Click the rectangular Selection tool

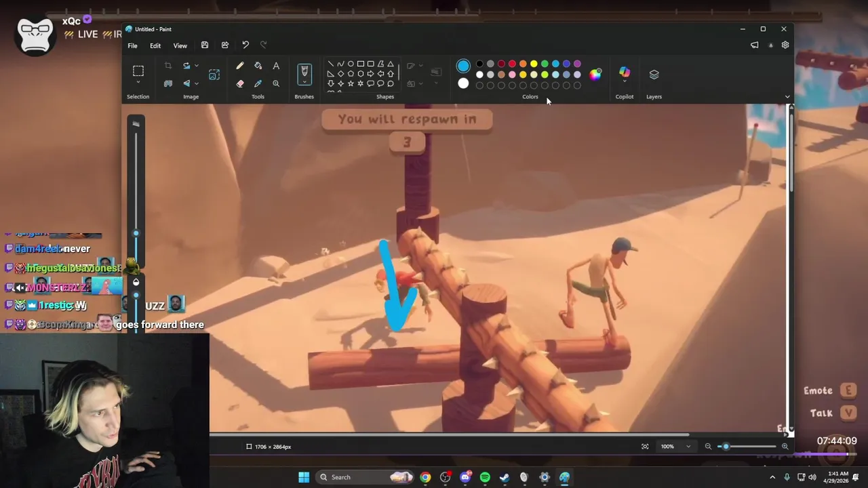(138, 71)
